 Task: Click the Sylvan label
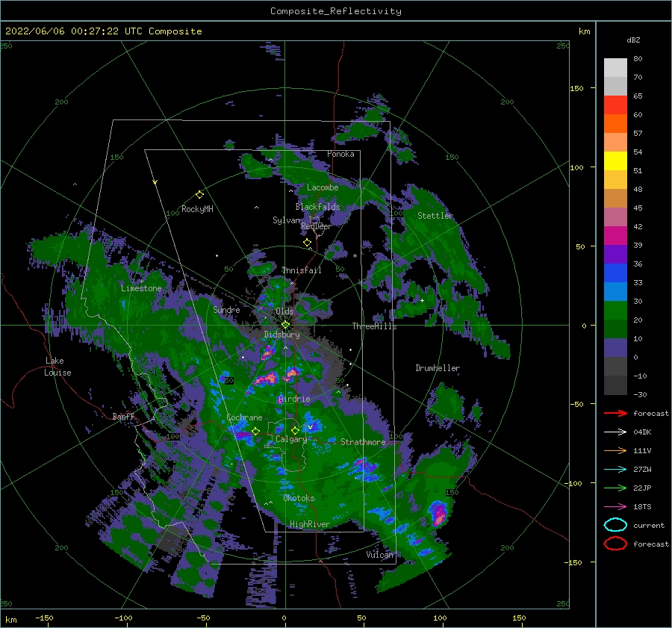286,220
